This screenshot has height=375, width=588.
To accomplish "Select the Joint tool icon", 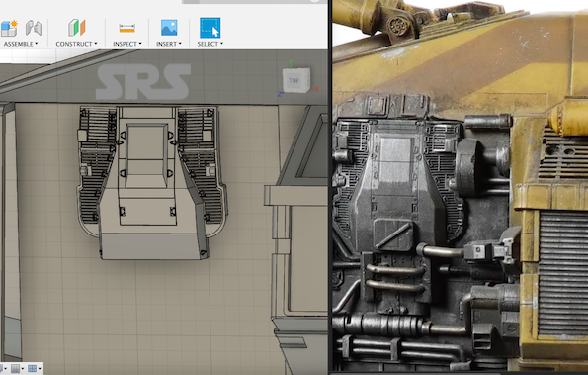I will (x=34, y=28).
